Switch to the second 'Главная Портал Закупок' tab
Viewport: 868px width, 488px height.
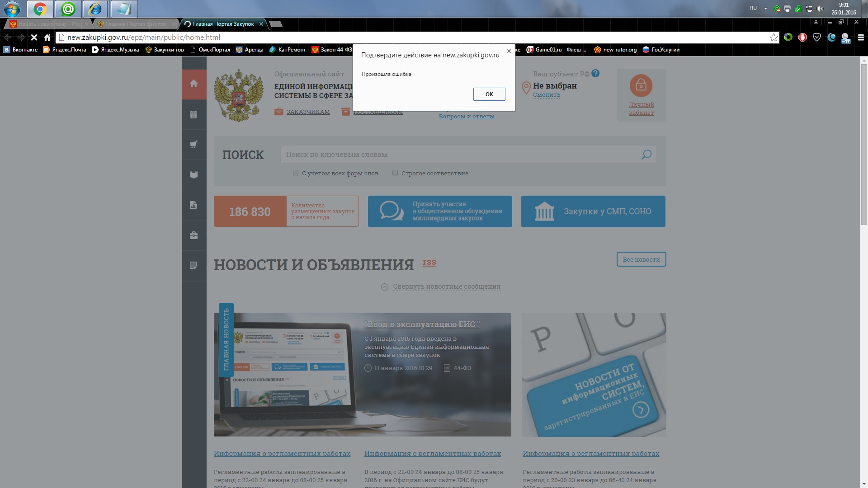pos(136,24)
